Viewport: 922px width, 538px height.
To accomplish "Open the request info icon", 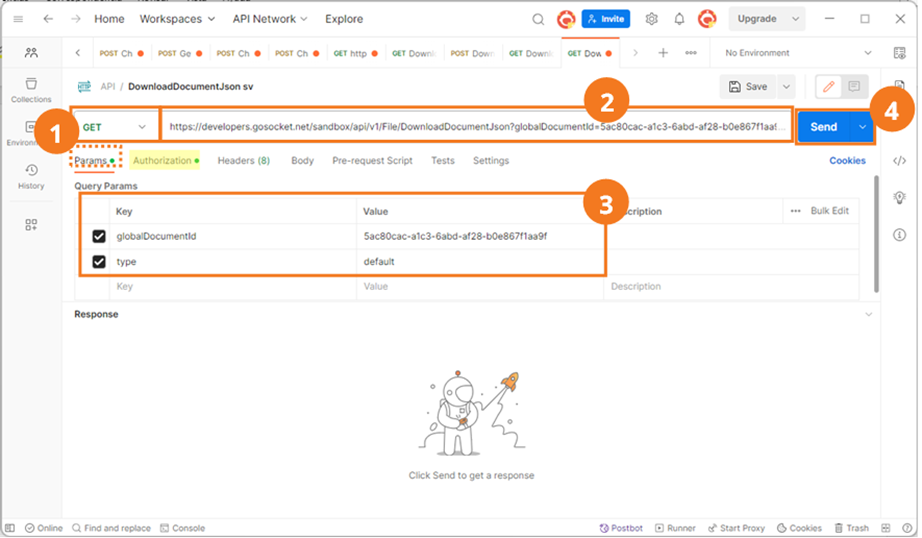I will 900,235.
